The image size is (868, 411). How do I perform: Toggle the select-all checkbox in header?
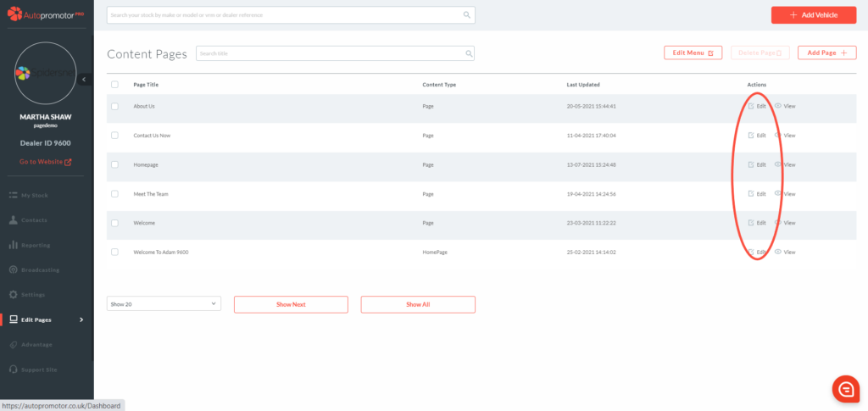click(114, 85)
